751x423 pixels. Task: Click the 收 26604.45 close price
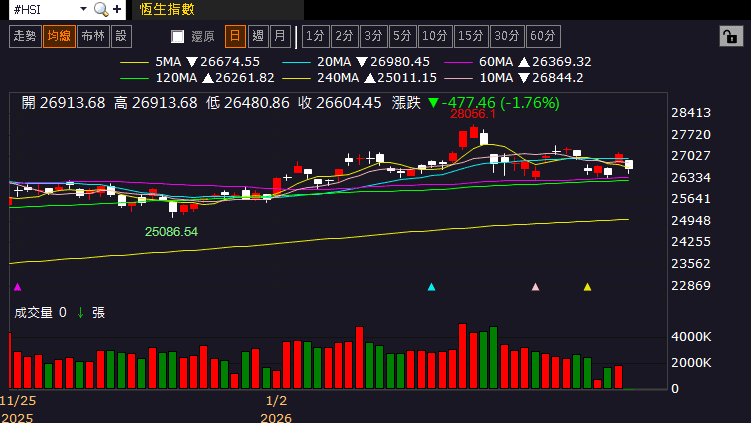click(x=340, y=103)
